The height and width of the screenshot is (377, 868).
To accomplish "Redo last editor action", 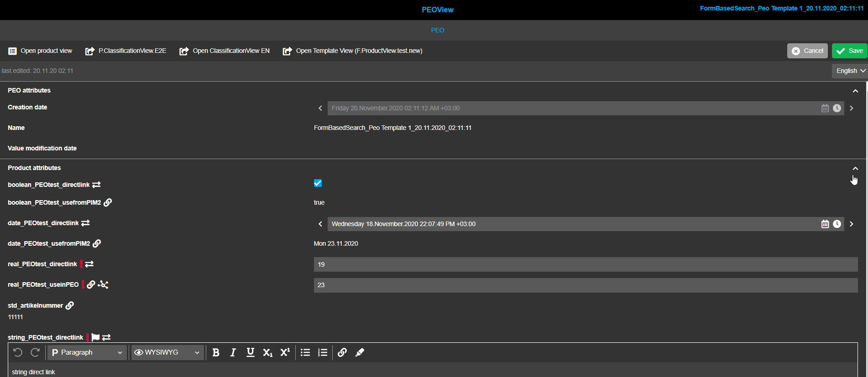I will tap(35, 352).
